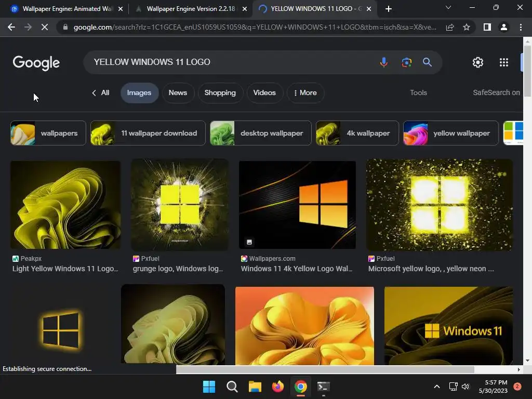Viewport: 532px width, 399px height.
Task: Stop page loading with X button
Action: coord(45,27)
